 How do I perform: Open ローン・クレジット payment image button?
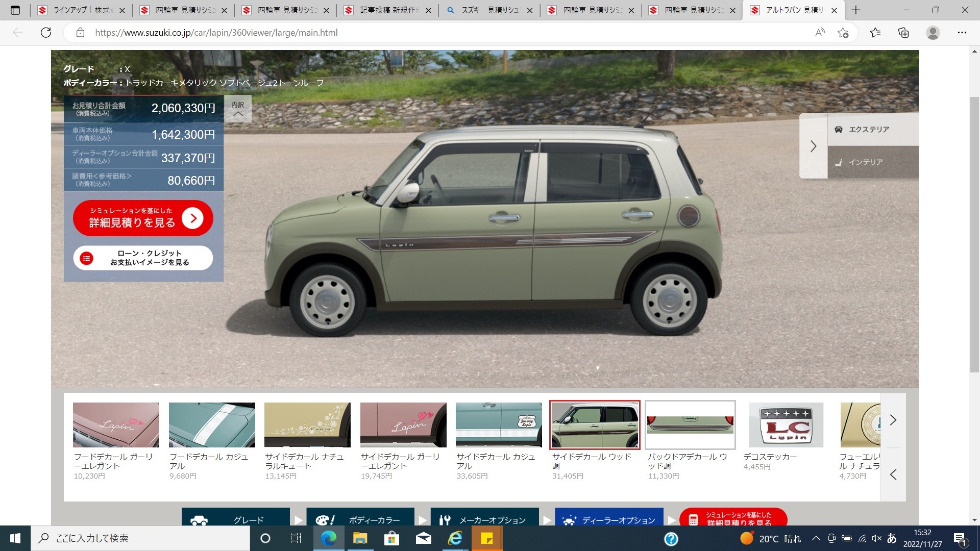pyautogui.click(x=143, y=258)
